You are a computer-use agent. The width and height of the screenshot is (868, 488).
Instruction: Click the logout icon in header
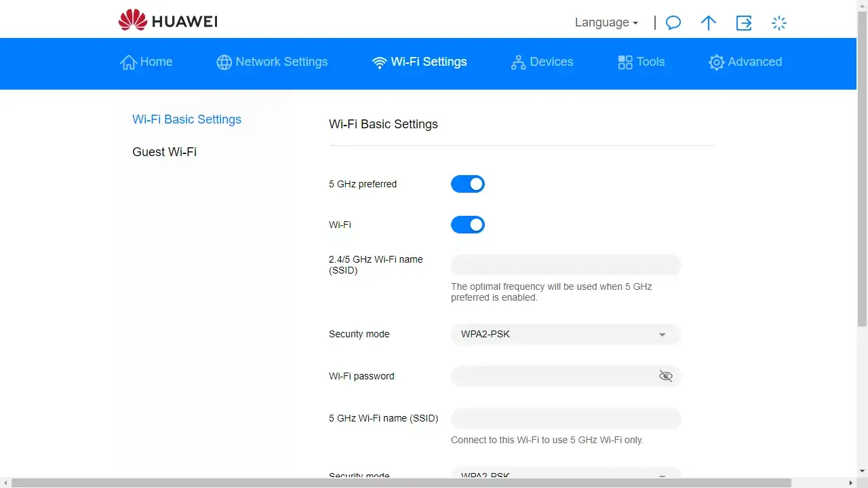pyautogui.click(x=744, y=23)
